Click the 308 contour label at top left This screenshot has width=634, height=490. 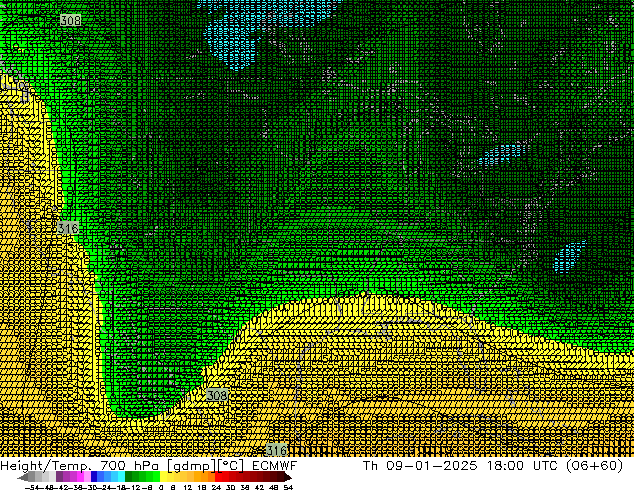pos(70,20)
